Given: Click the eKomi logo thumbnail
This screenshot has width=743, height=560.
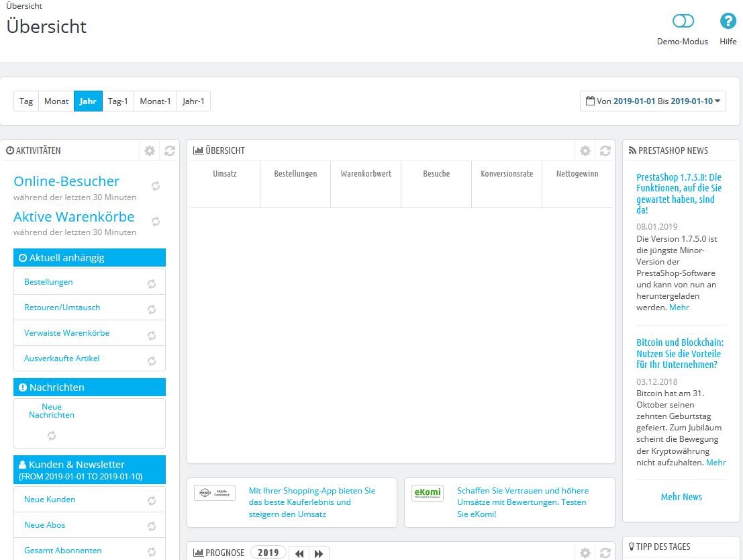Looking at the screenshot, I should [428, 493].
